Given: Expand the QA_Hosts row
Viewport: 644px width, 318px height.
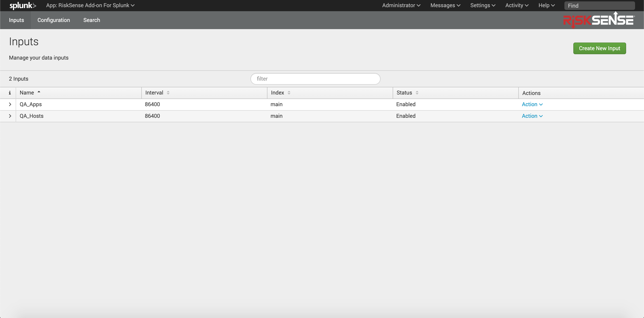Looking at the screenshot, I should click(10, 116).
